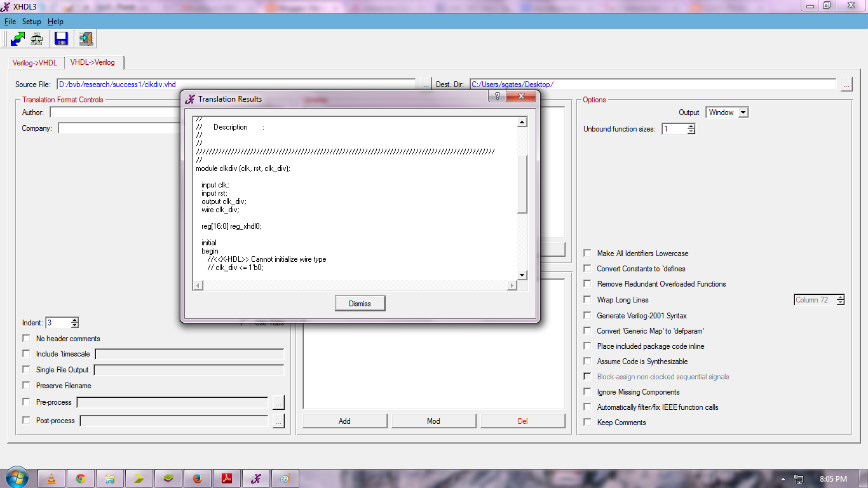The width and height of the screenshot is (868, 488).
Task: Enable 'Make All Identifiers Lowercase' option
Action: tap(587, 253)
